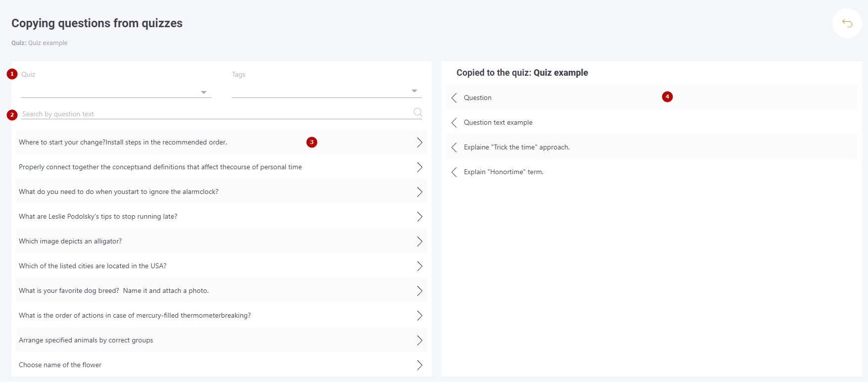Remove 'Question text example' using left arrow
This screenshot has height=382, width=868.
454,123
